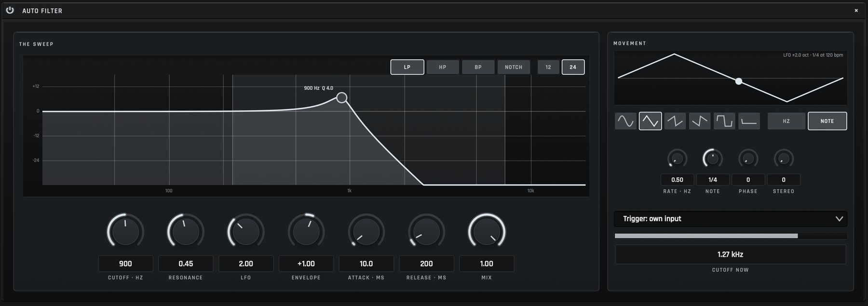Click the Envelope knob
Viewport: 868px width, 306px height.
click(306, 232)
